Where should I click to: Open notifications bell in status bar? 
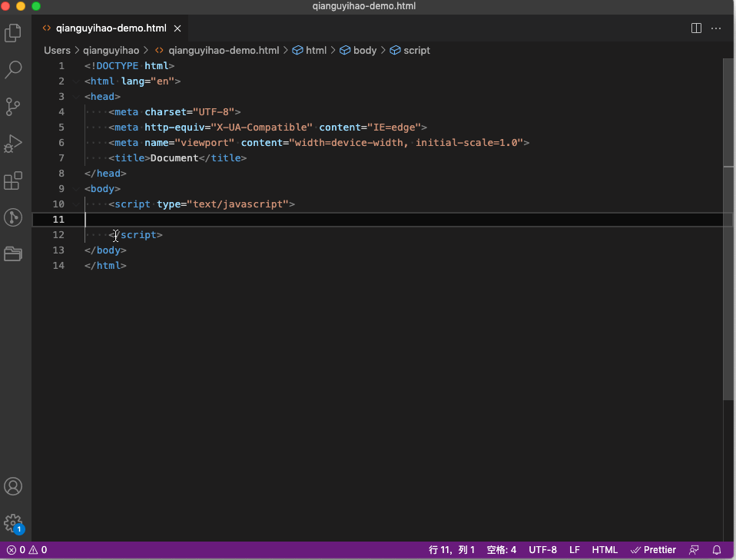pyautogui.click(x=717, y=550)
